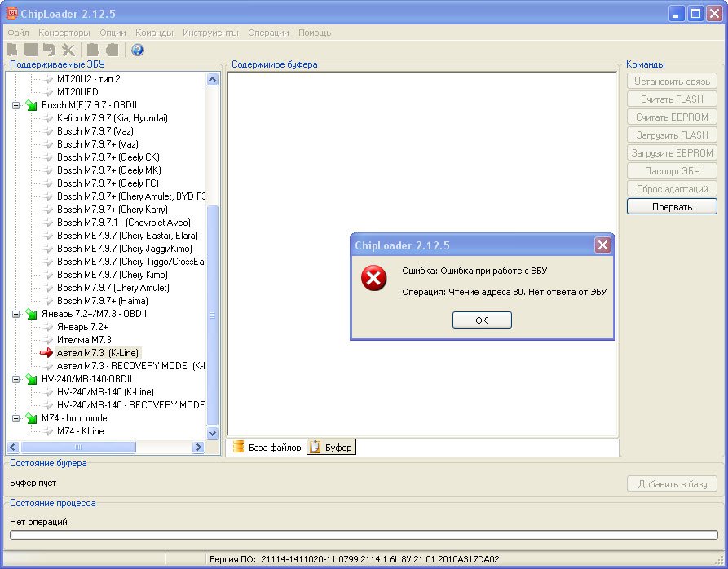Click the wrench and screwdriver toolbar icon

point(68,51)
